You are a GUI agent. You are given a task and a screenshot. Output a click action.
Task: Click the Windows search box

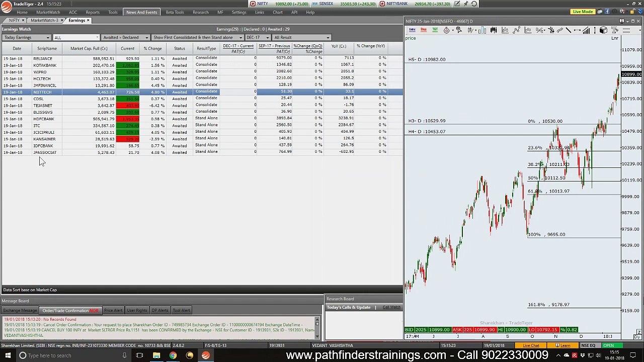coord(73,355)
